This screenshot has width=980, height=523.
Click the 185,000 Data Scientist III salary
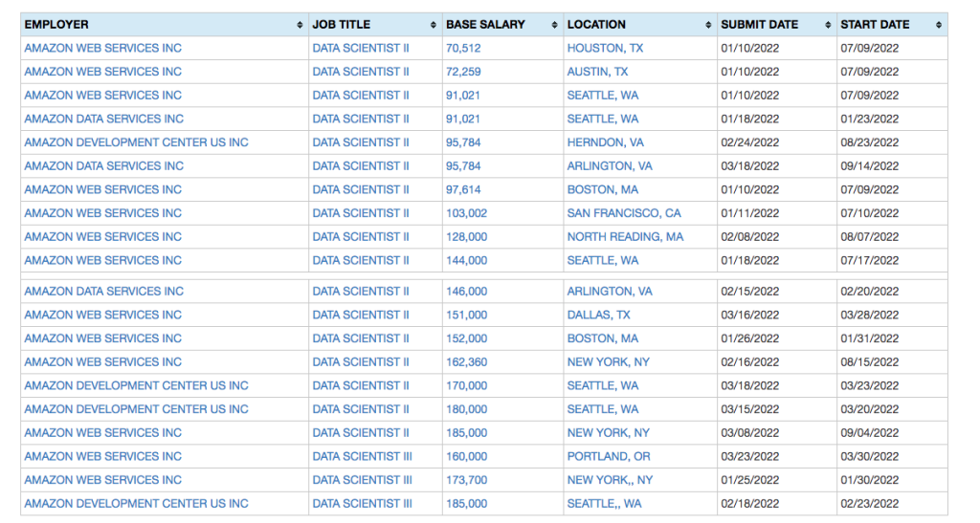click(466, 504)
